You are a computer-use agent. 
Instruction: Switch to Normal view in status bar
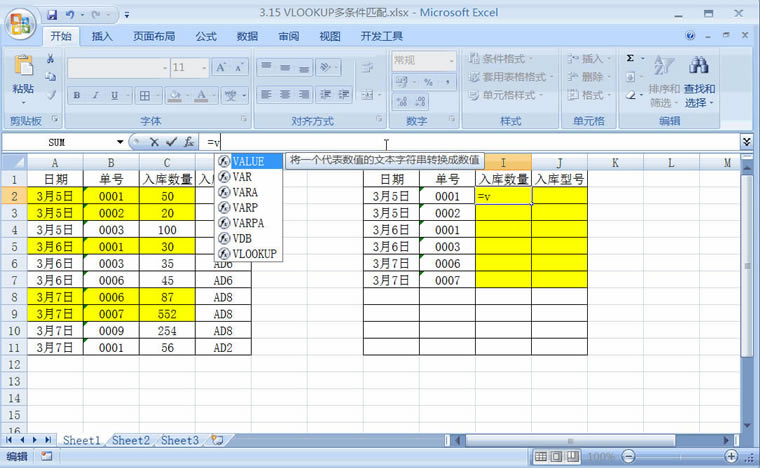point(540,456)
